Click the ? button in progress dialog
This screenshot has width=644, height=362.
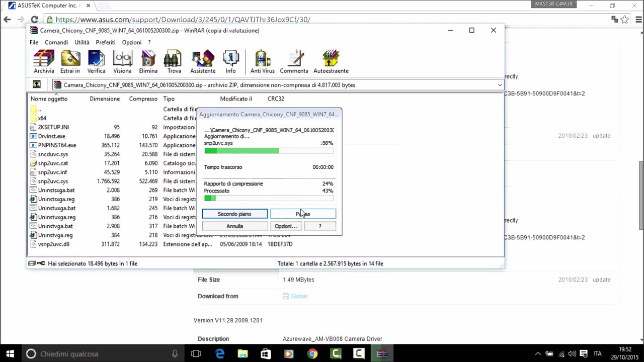click(x=320, y=226)
